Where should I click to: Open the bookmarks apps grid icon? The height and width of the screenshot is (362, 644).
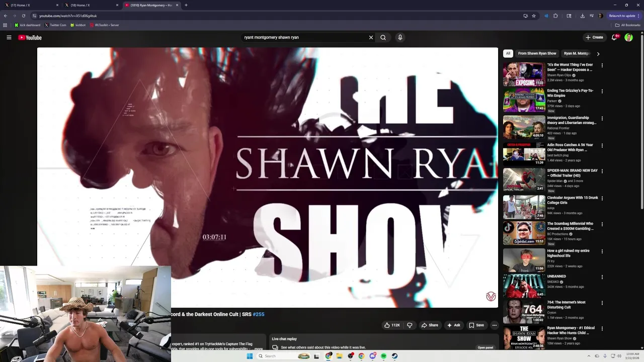point(5,25)
